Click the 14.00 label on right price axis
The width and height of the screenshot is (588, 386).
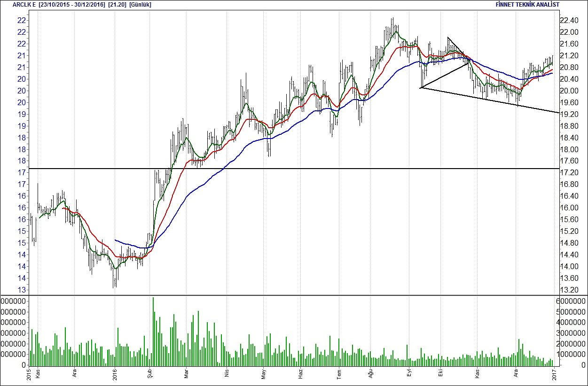click(x=569, y=267)
